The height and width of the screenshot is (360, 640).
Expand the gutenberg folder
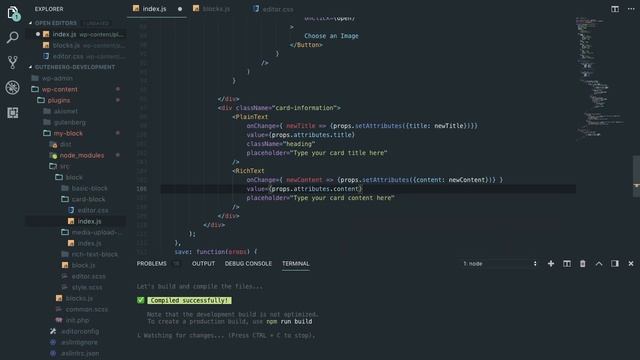pos(69,122)
